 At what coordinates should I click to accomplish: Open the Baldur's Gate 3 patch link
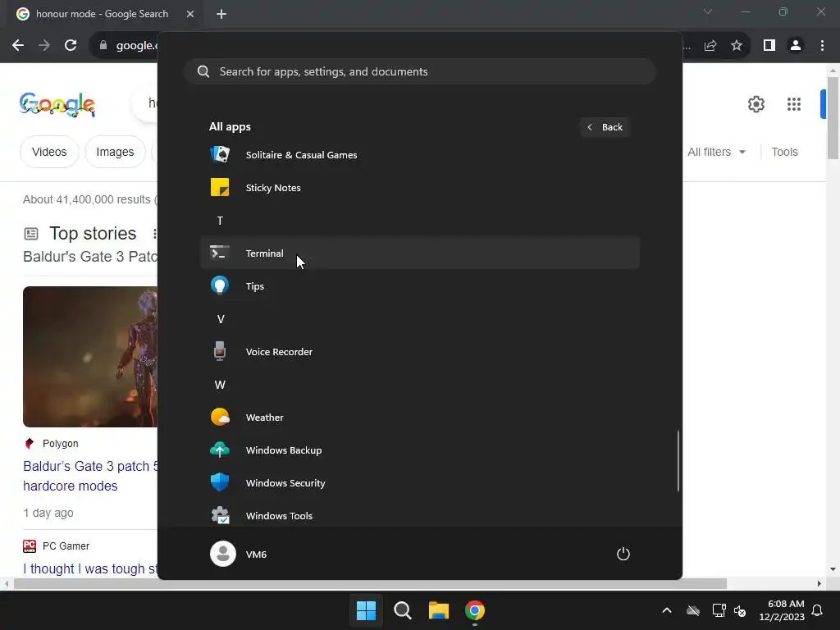[90, 476]
